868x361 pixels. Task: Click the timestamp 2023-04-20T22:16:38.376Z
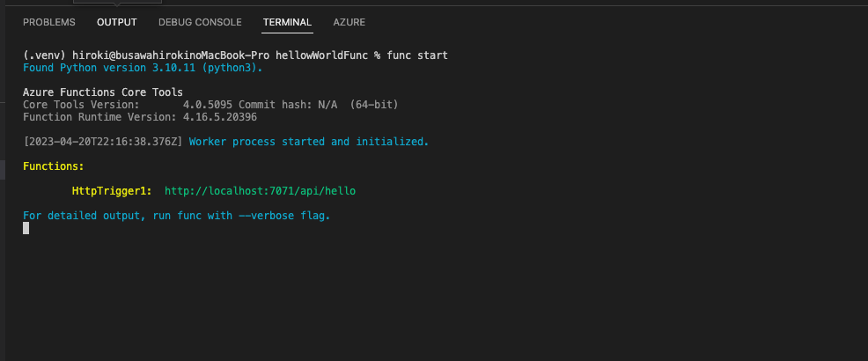point(103,142)
